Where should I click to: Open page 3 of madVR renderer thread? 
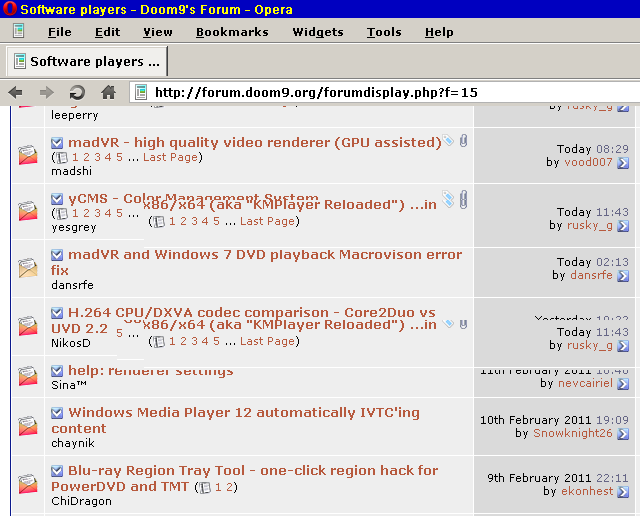tap(97, 157)
